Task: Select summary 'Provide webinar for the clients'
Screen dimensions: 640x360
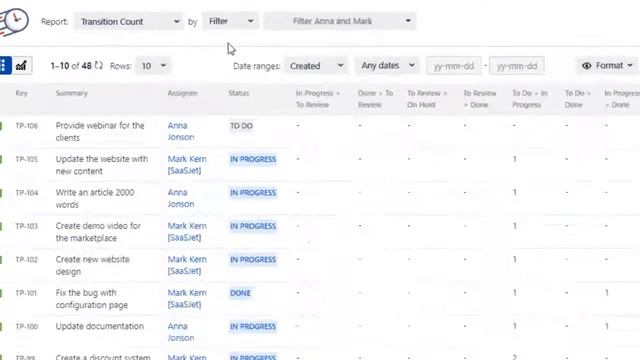Action: tap(100, 131)
